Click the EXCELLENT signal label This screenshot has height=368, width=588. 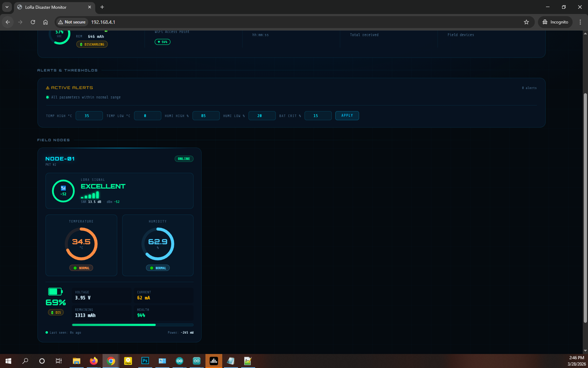103,186
